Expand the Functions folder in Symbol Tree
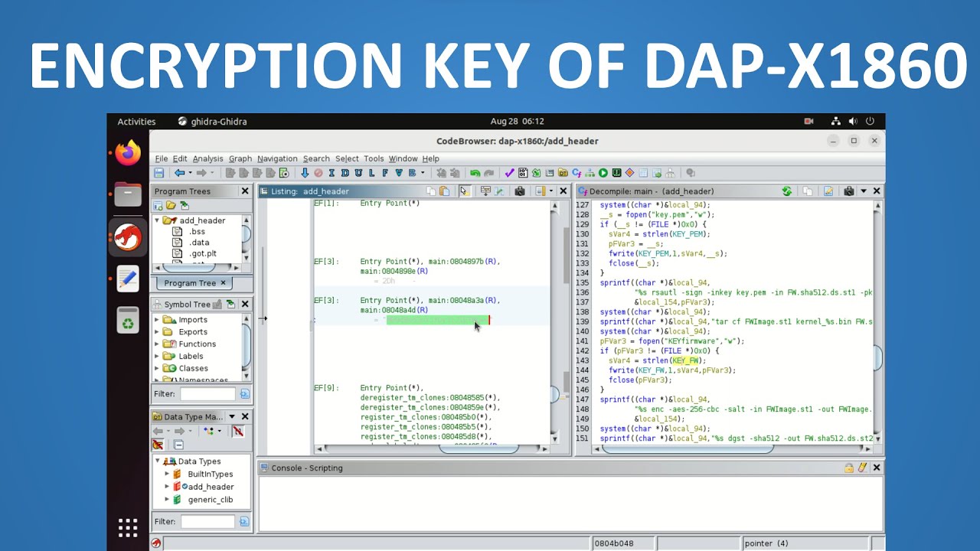 (x=158, y=344)
